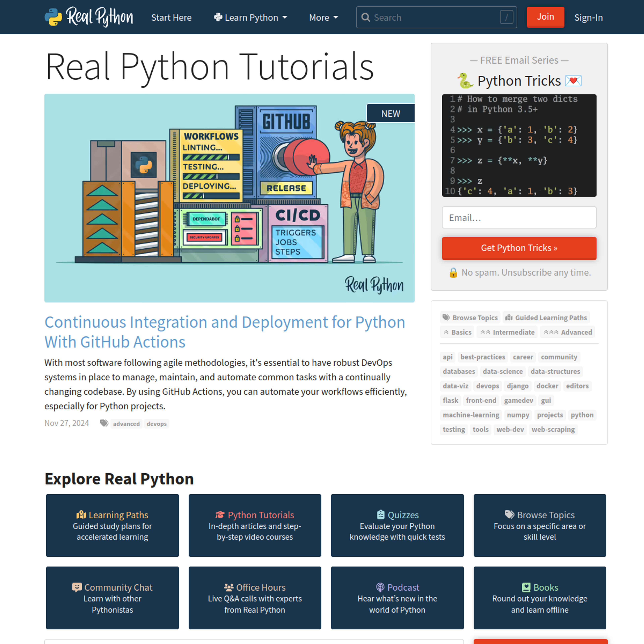Open the sidebar Browse Topics button
The image size is (644, 644).
470,317
